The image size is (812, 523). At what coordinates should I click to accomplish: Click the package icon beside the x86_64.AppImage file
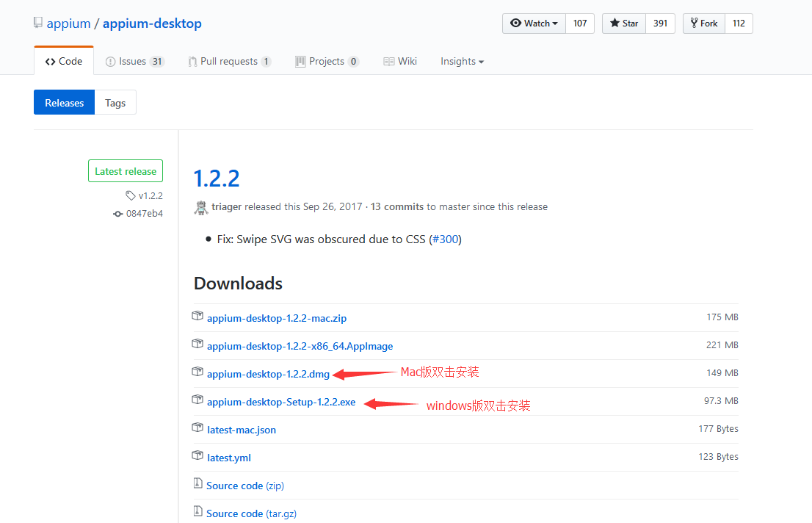coord(197,344)
